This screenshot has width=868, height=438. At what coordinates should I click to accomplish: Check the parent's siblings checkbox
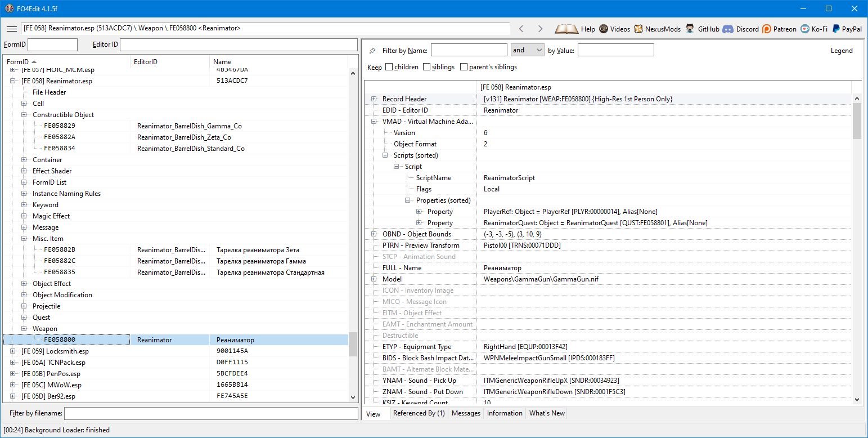(464, 67)
